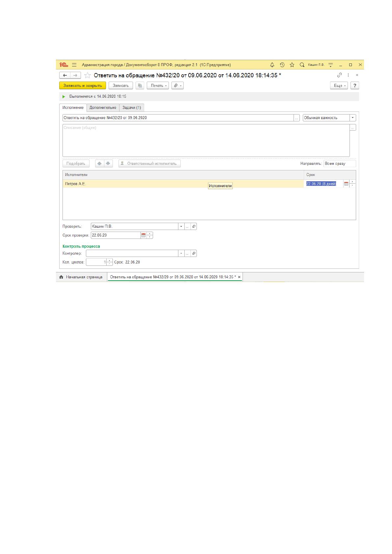Click the Описание (общее) text area
The height and width of the screenshot is (554, 392).
click(x=206, y=140)
